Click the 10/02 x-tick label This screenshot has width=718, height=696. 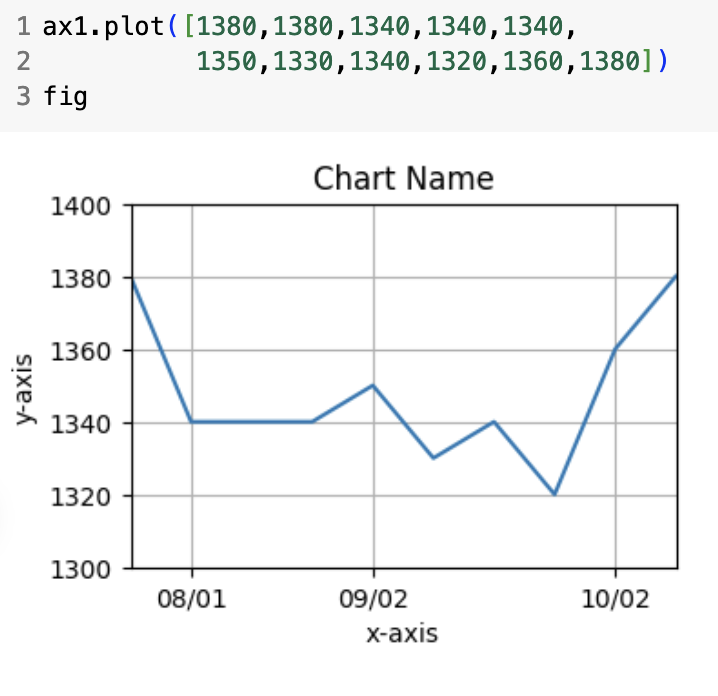tap(615, 599)
